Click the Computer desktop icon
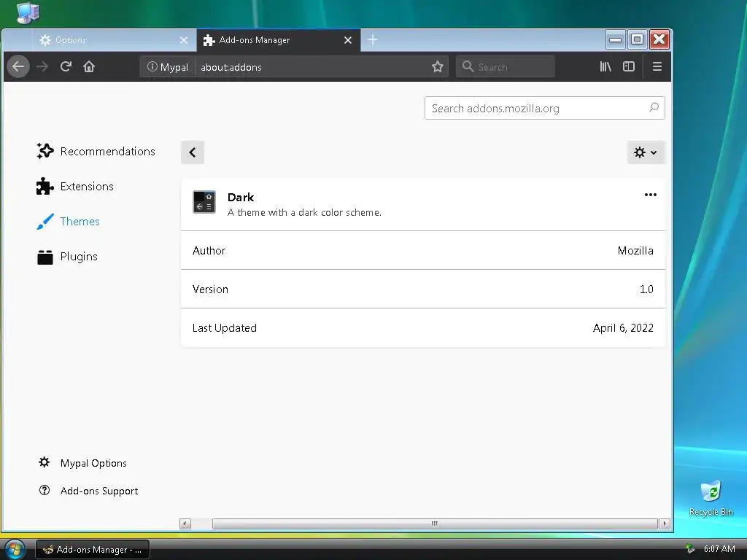 point(28,12)
